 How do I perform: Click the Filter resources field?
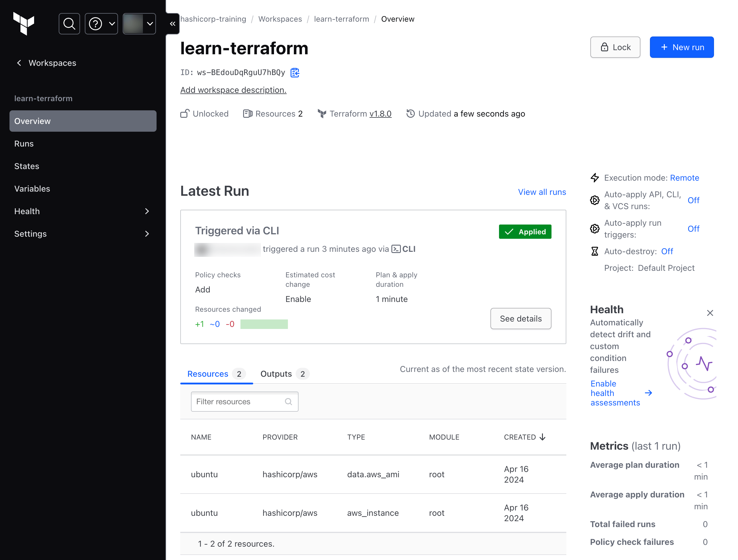244,402
